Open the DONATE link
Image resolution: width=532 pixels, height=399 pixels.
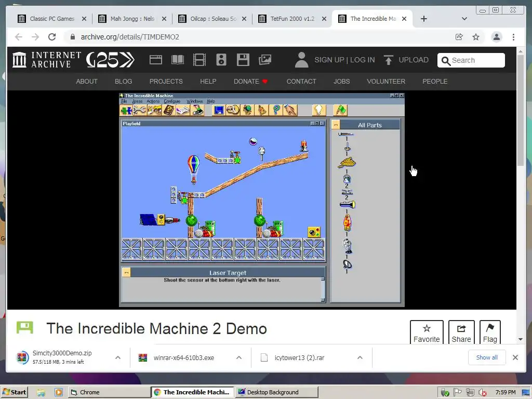tap(250, 82)
